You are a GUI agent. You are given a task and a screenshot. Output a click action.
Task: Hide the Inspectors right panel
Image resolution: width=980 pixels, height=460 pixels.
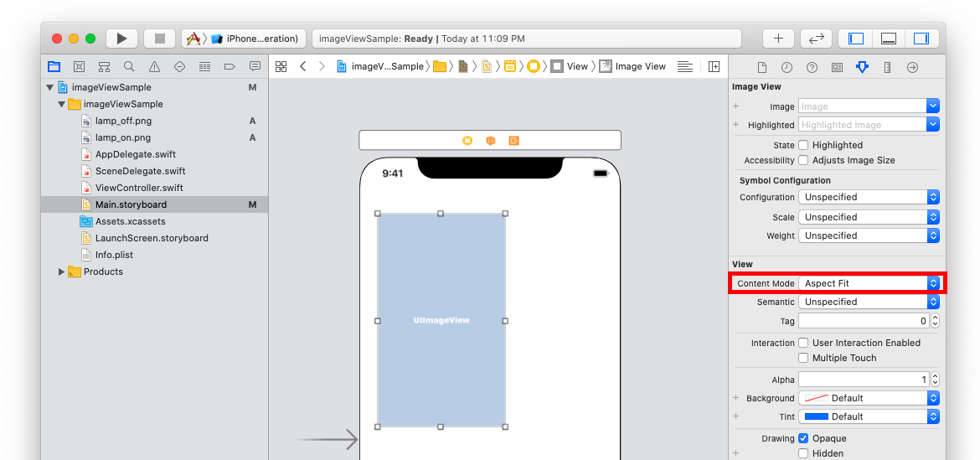[x=922, y=39]
